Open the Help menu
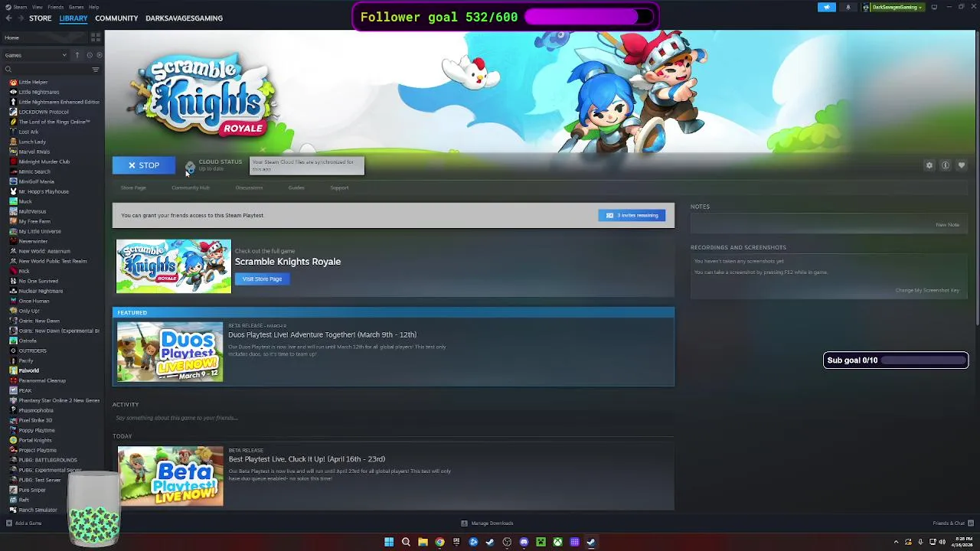Viewport: 980px width, 551px height. [x=93, y=7]
